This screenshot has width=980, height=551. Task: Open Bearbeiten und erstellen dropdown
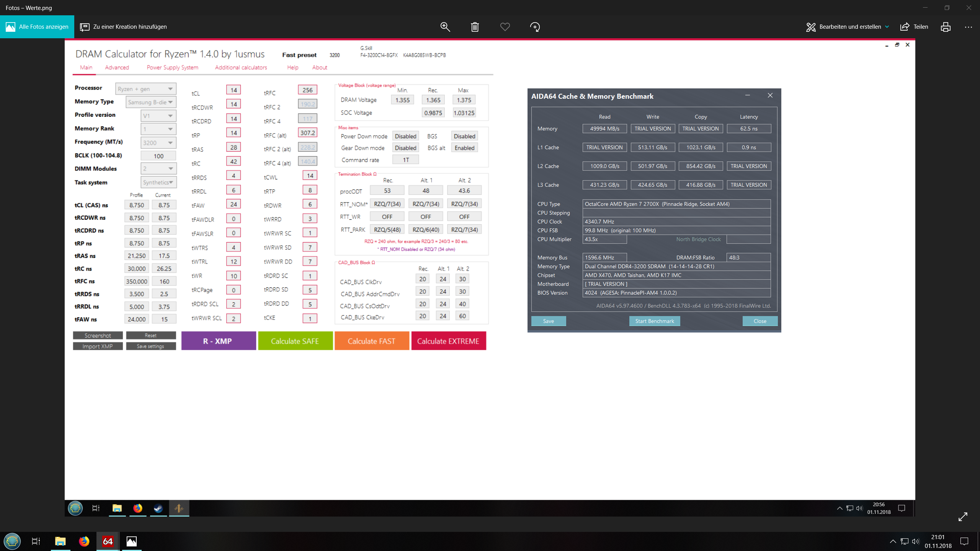coord(847,27)
